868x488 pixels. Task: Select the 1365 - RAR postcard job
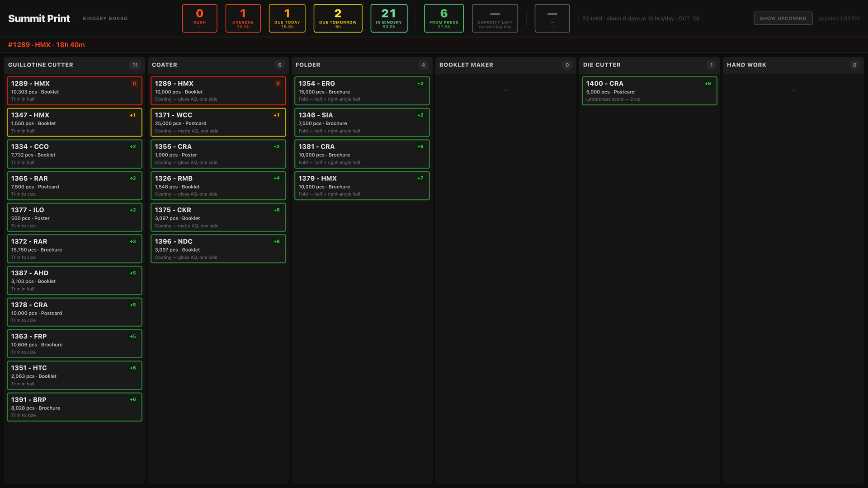(75, 186)
